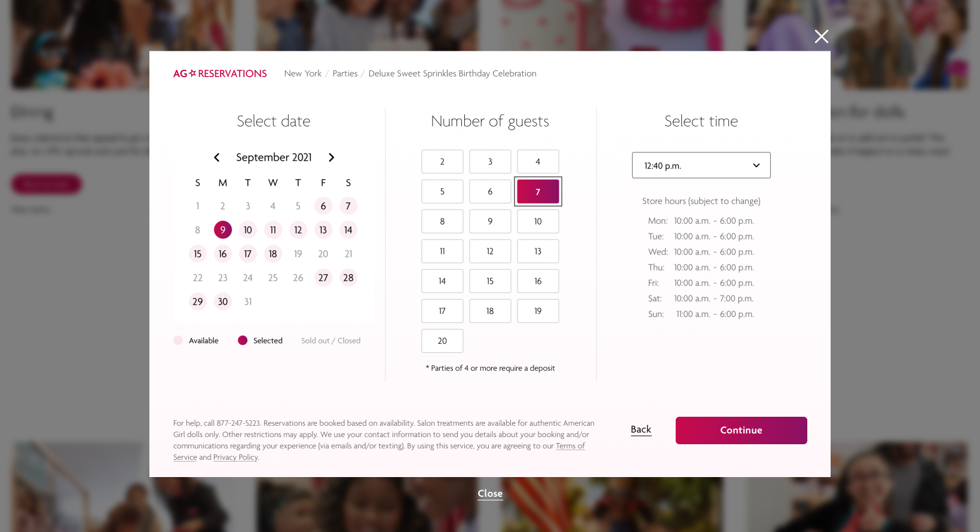The height and width of the screenshot is (532, 980).
Task: Open the Terms of Service link
Action: pos(569,446)
